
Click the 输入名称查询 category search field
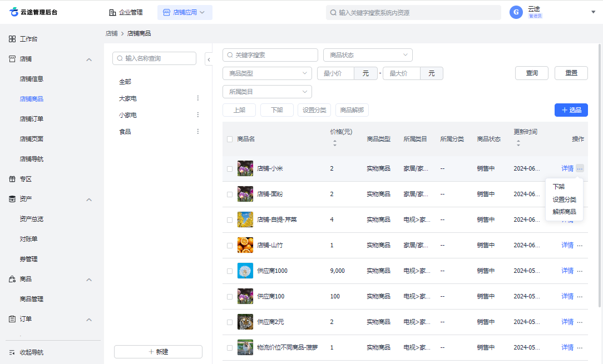point(154,58)
